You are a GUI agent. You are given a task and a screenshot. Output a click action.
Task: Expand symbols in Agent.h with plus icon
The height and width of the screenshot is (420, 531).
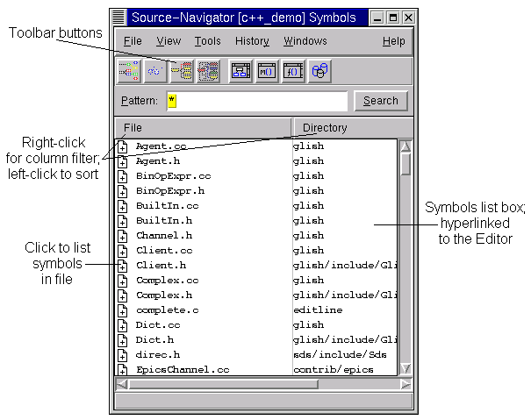click(122, 161)
